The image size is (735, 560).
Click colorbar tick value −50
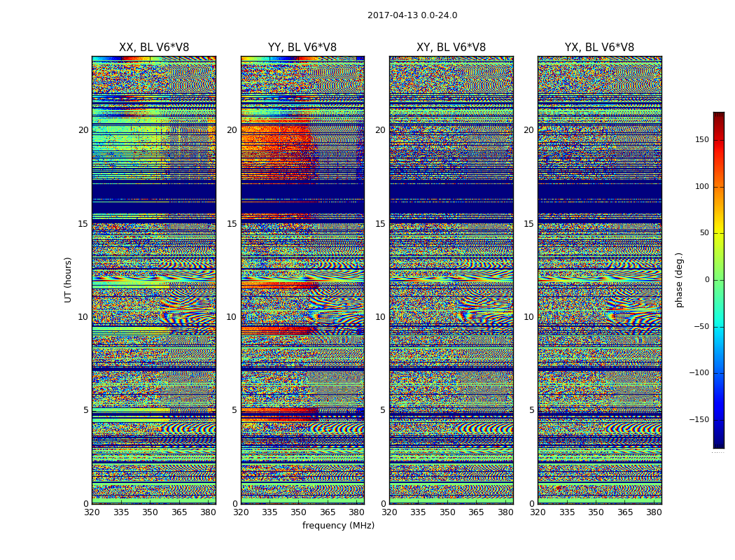(700, 326)
